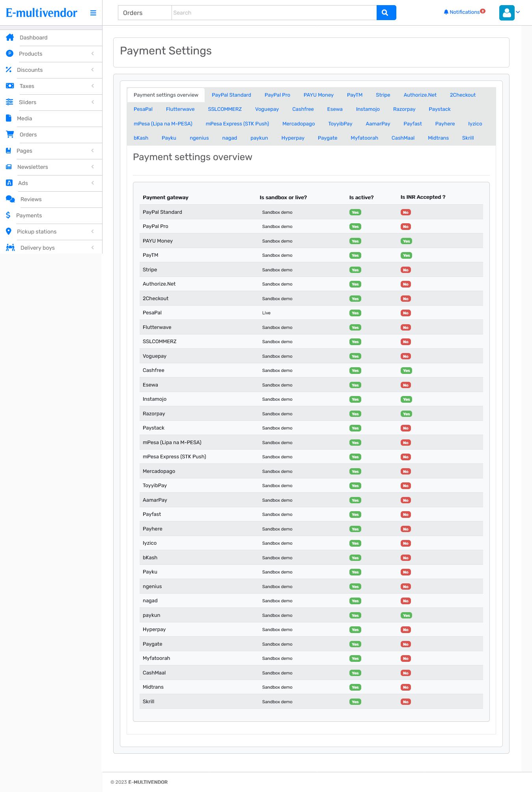Click the magnifying glass search button

386,13
